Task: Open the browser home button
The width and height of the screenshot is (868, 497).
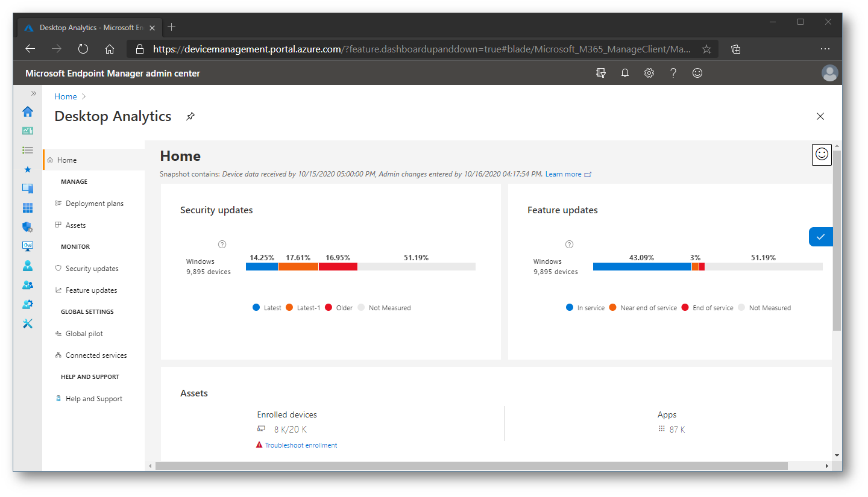Action: (110, 49)
